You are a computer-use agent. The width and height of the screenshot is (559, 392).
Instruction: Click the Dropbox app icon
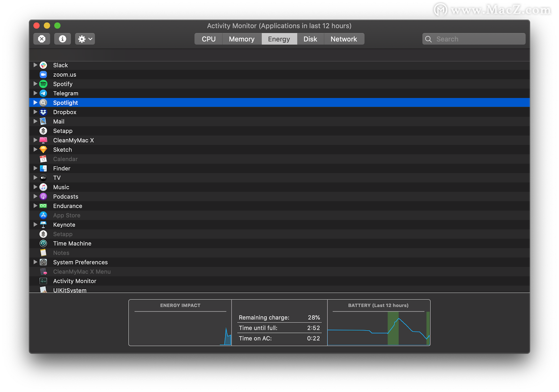point(43,112)
